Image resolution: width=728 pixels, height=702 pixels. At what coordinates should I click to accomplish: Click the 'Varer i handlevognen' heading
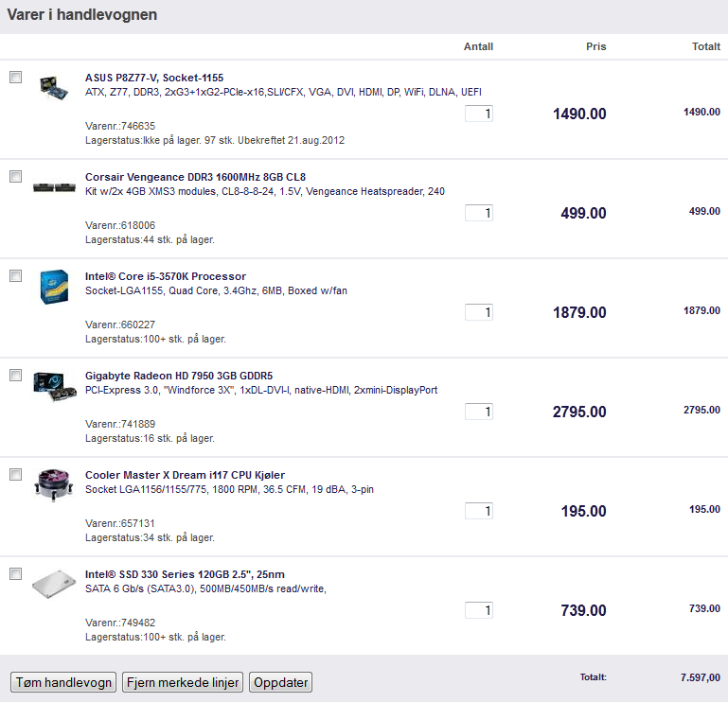pos(82,15)
